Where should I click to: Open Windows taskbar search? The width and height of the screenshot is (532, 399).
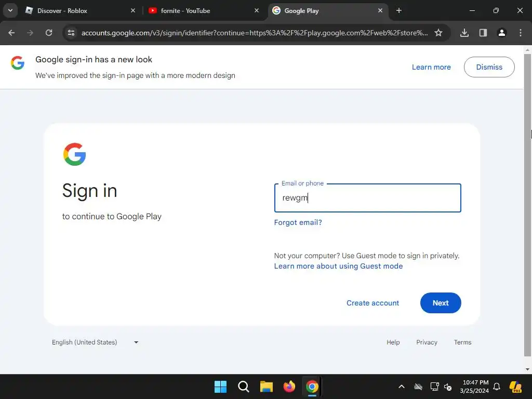tap(243, 387)
